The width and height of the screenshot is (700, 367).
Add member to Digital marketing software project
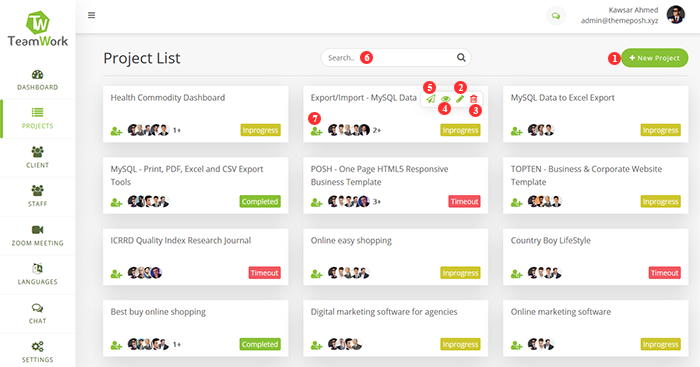[x=317, y=345]
